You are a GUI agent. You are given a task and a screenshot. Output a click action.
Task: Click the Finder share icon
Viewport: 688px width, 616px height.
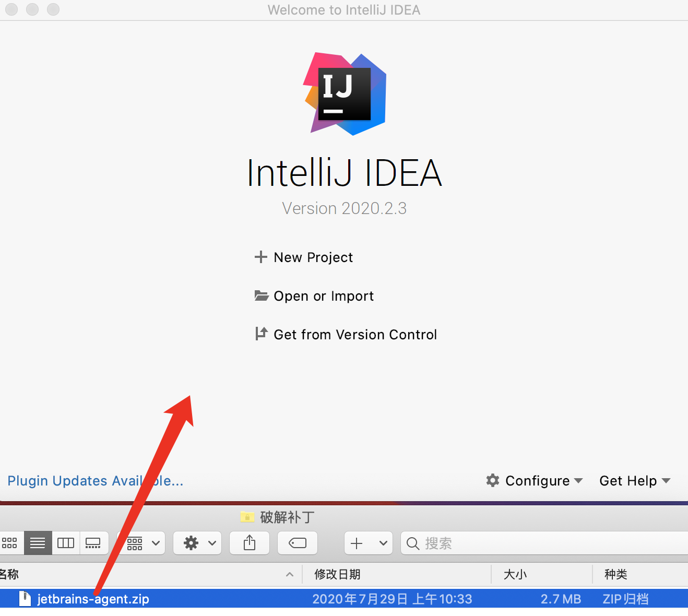(x=250, y=543)
